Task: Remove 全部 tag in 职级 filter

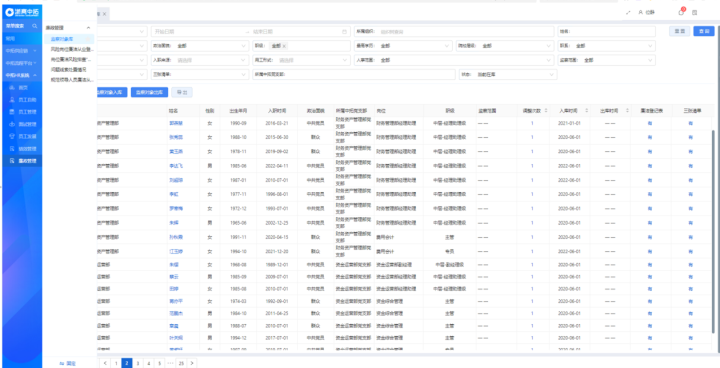Action: pos(284,46)
